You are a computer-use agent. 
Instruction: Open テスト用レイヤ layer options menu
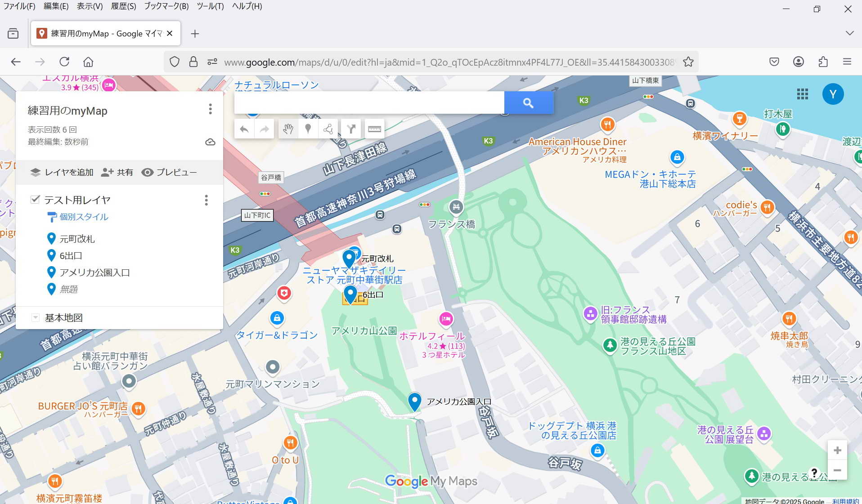coord(207,200)
